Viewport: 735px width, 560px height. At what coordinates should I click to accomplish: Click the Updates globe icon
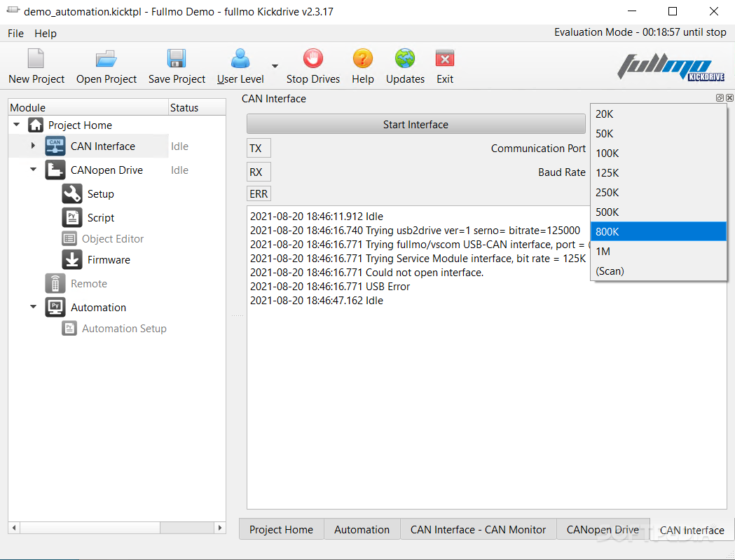tap(405, 59)
